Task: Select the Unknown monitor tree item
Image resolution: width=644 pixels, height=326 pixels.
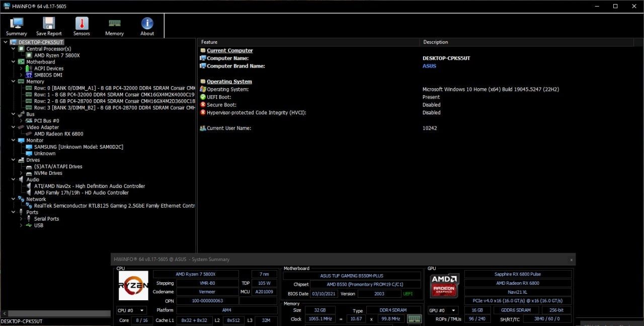Action: tap(45, 154)
